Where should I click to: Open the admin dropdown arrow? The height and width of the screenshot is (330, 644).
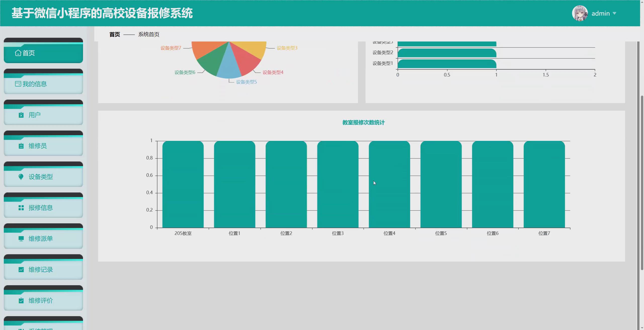click(x=615, y=13)
